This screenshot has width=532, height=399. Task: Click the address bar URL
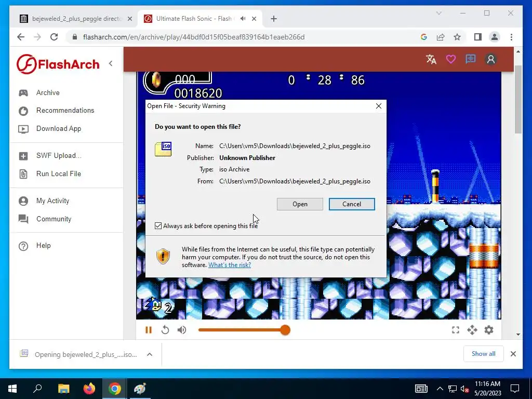point(194,37)
